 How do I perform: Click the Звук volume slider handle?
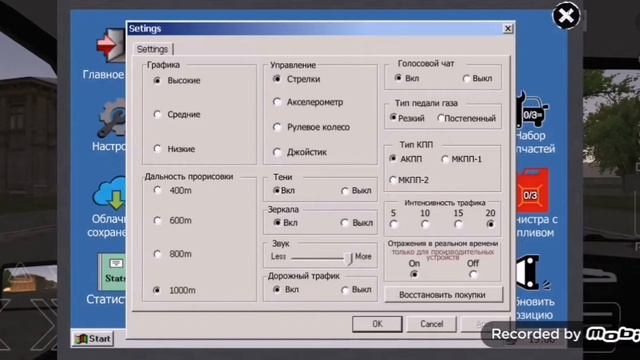[x=349, y=258]
